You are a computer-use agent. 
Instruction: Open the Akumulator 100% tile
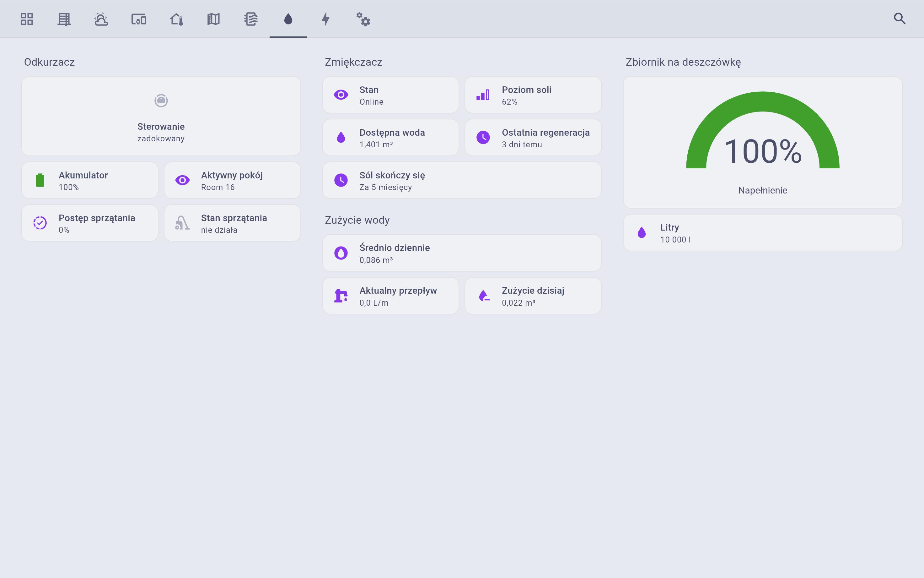90,180
